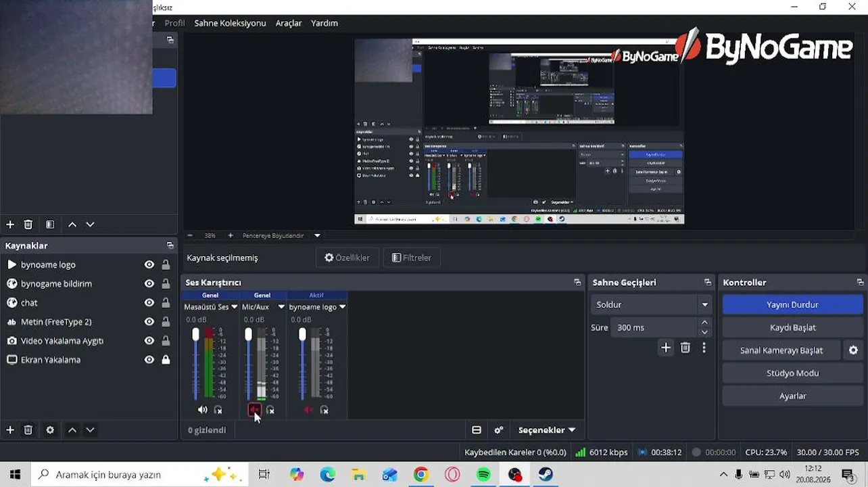Hide the bynogame bildirim source

(149, 284)
